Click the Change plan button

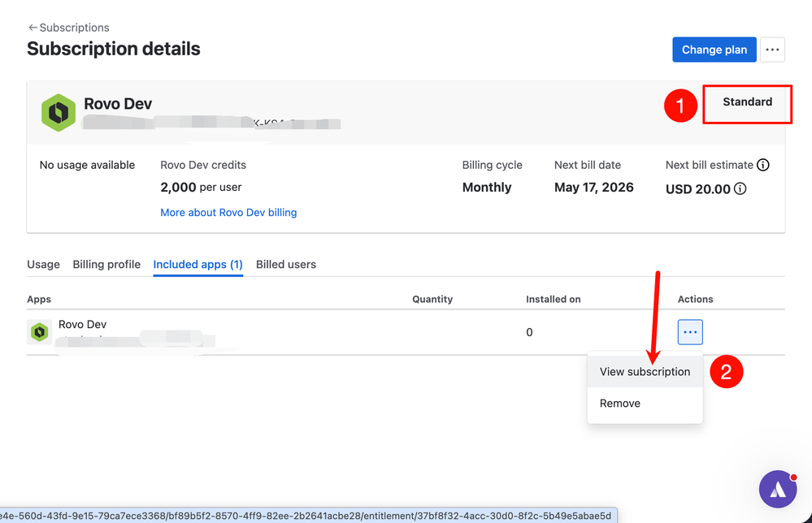point(714,50)
